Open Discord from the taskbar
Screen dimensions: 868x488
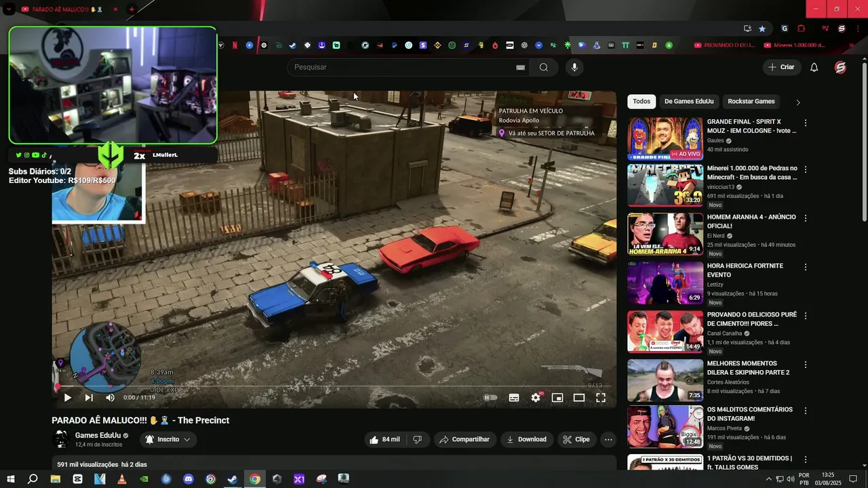click(x=189, y=479)
